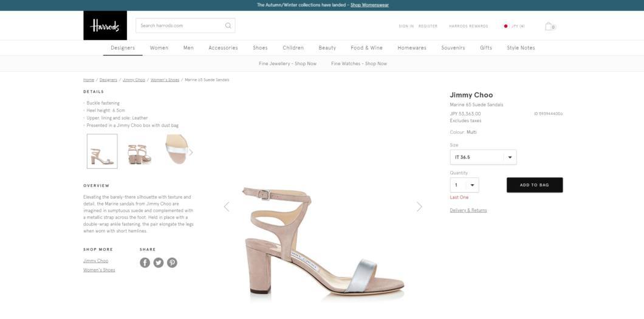Go to Home breadcrumb

89,80
